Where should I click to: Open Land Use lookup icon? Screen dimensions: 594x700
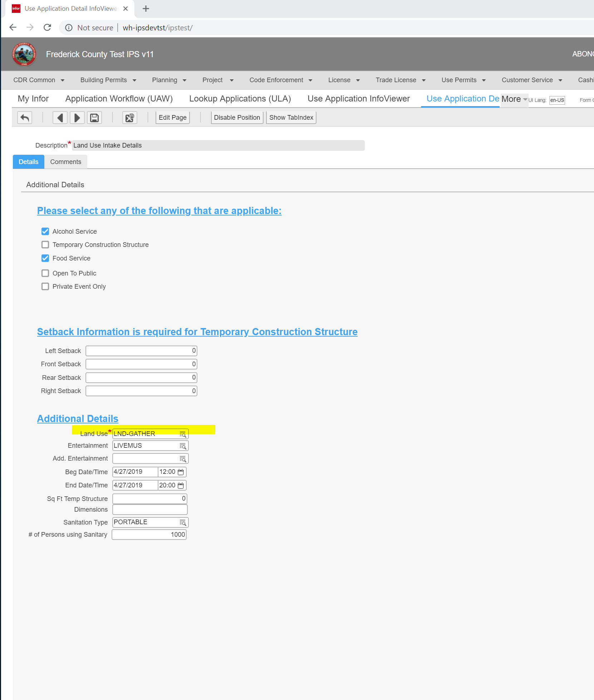tap(183, 434)
